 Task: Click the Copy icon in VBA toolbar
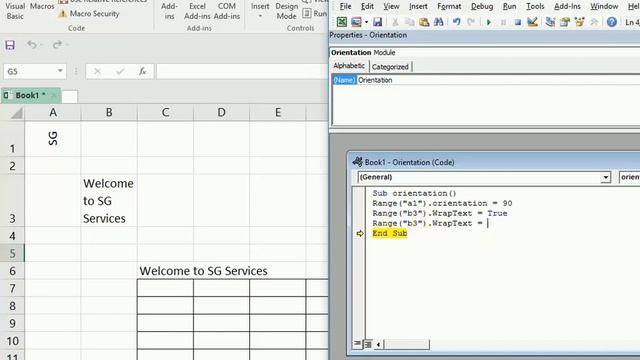[x=409, y=22]
